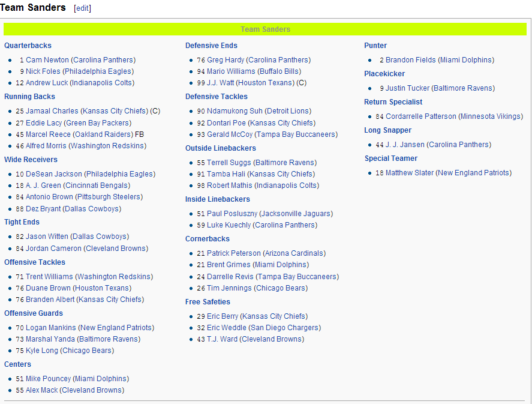The height and width of the screenshot is (404, 532).
Task: Open the Alfred Morris link
Action: 46,146
